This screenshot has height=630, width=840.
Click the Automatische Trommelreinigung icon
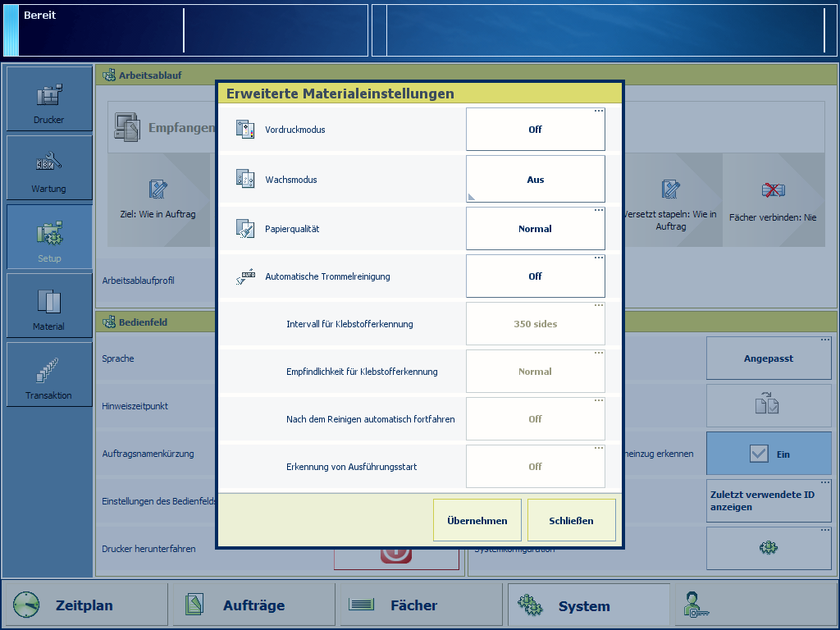[245, 276]
